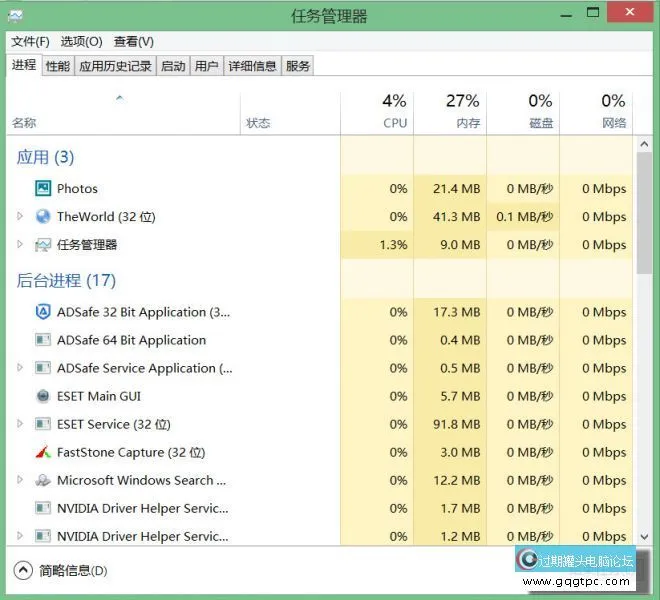This screenshot has height=600, width=660.
Task: Expand ADSafe Service Application process
Action: click(x=20, y=368)
